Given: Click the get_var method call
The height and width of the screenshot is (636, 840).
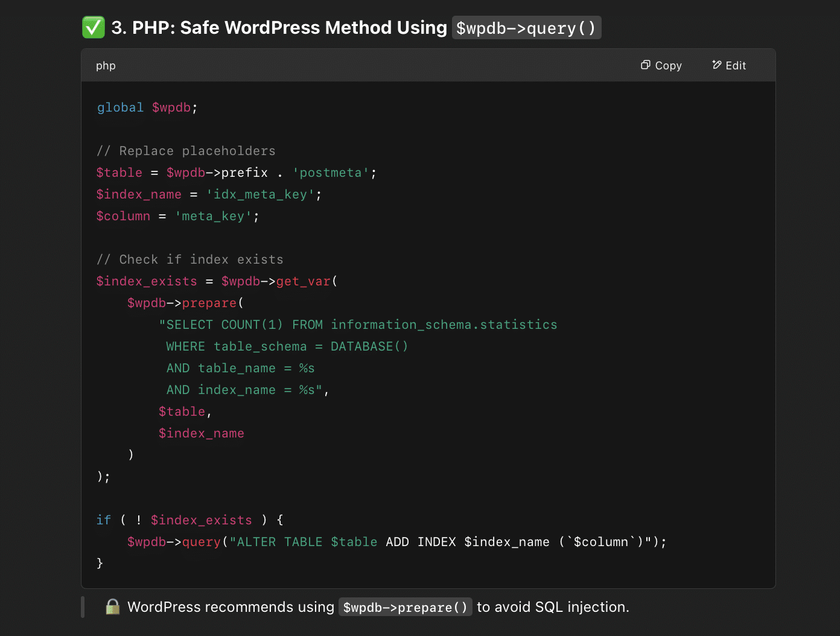Looking at the screenshot, I should (304, 282).
